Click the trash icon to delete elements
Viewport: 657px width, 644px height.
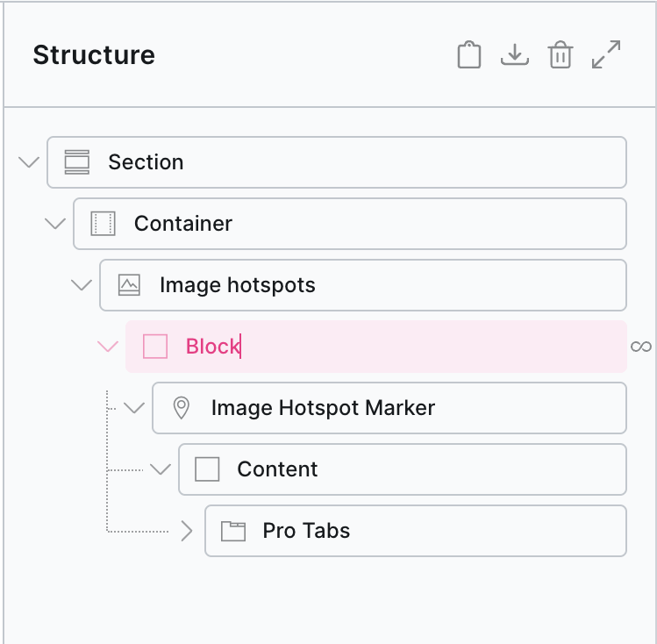[561, 55]
